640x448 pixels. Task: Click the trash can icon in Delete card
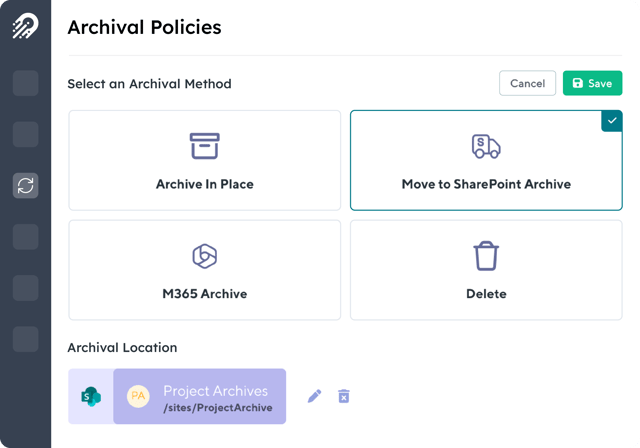pos(486,256)
